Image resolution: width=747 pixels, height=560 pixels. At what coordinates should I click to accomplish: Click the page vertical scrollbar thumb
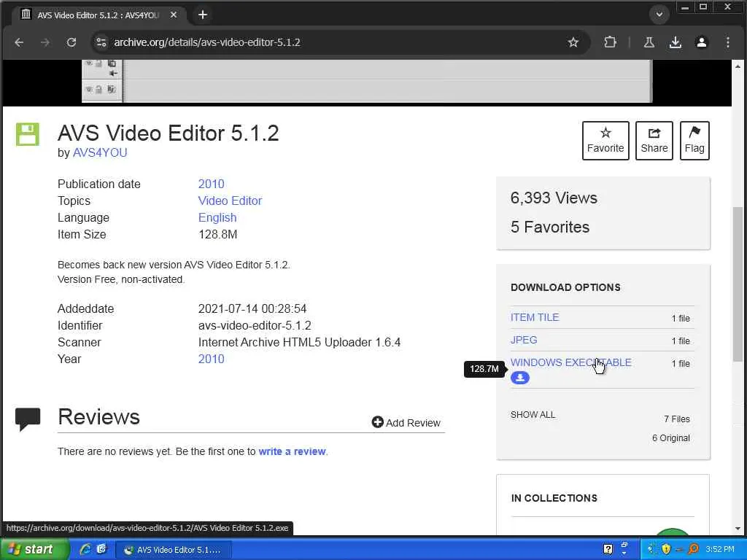pyautogui.click(x=738, y=284)
